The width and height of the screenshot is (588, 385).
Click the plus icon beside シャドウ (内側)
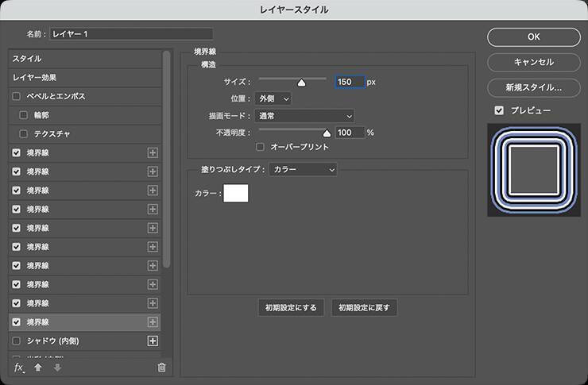click(x=153, y=341)
